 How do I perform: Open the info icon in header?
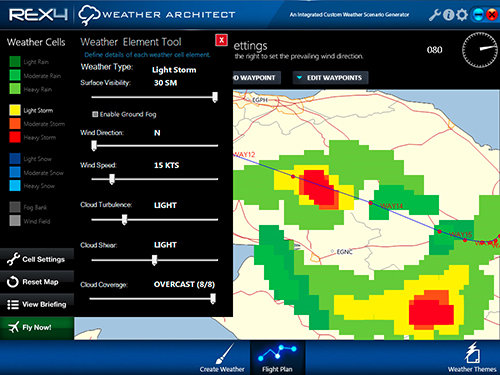pos(448,15)
